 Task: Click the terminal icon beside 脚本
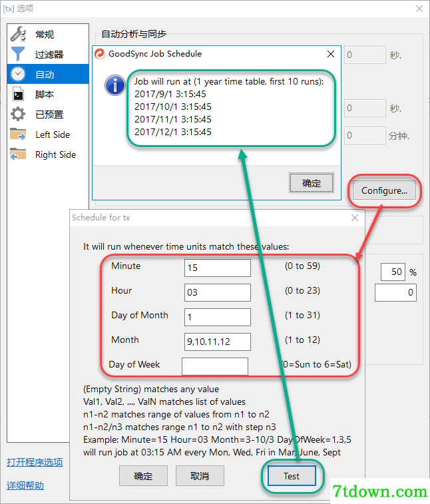coord(18,94)
